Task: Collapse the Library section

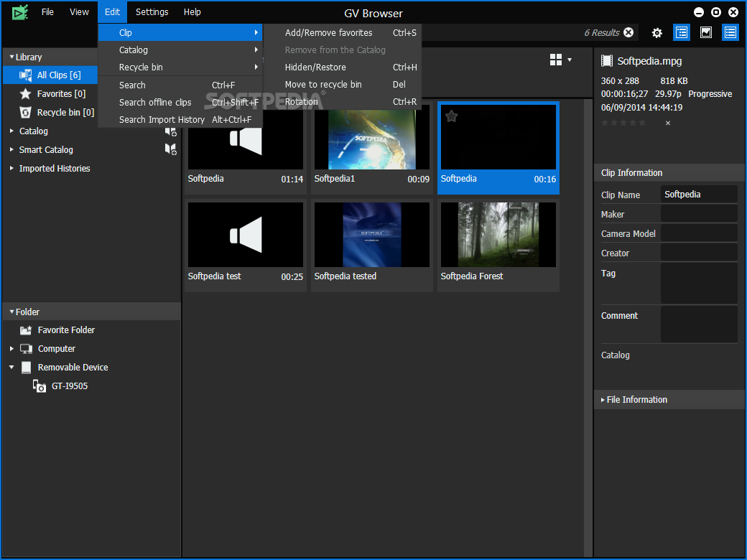Action: 11,57
